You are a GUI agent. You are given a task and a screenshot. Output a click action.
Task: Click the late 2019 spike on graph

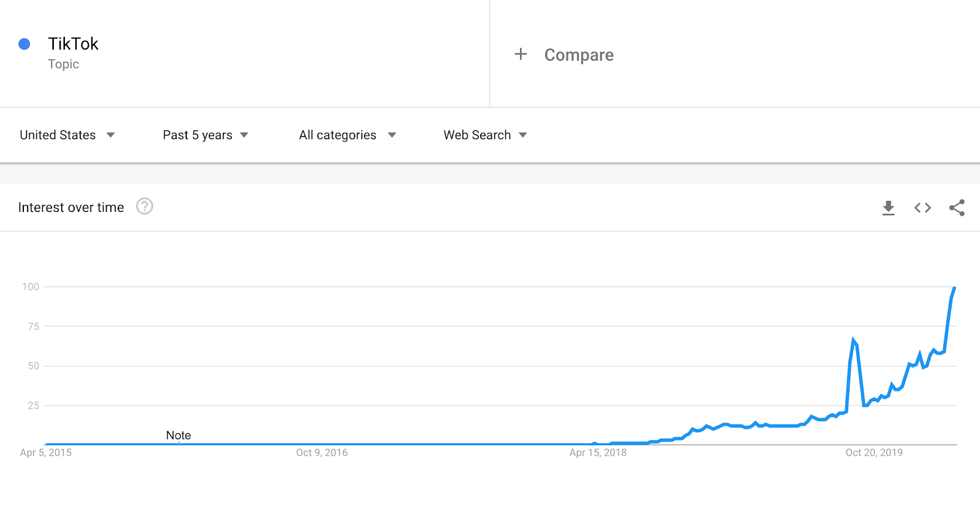point(853,340)
